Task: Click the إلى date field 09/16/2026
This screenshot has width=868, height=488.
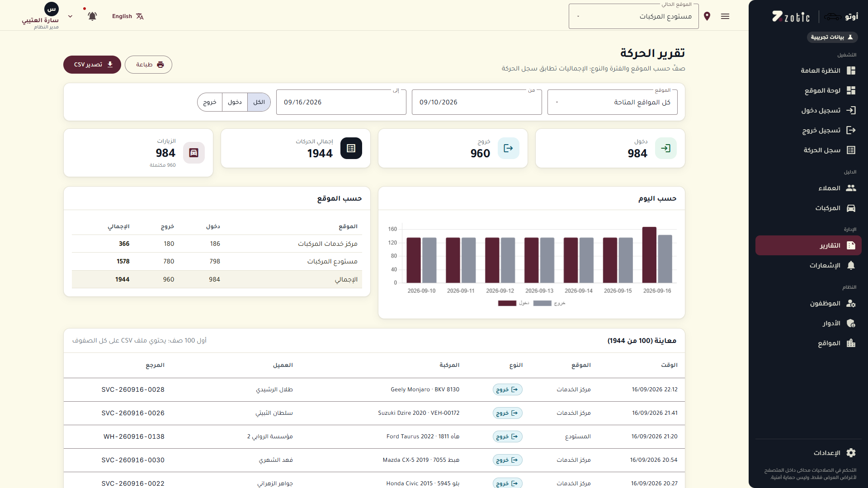Action: 341,102
